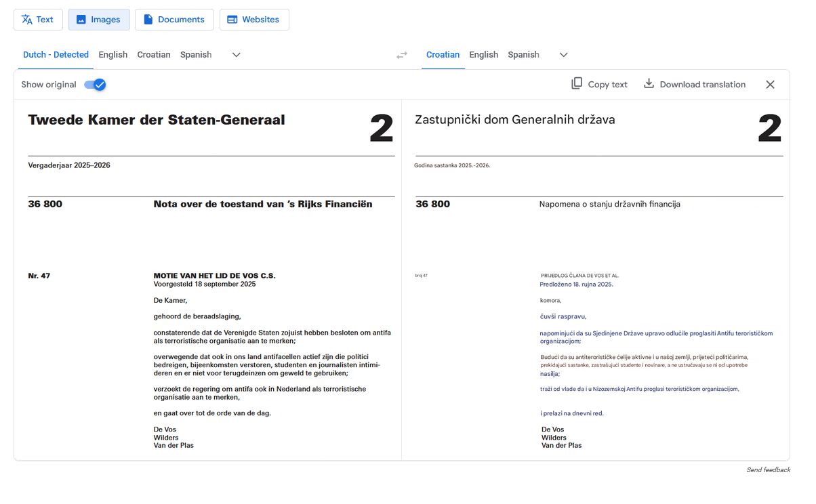Select Croatian as target language
This screenshot has width=816, height=504.
[x=443, y=55]
